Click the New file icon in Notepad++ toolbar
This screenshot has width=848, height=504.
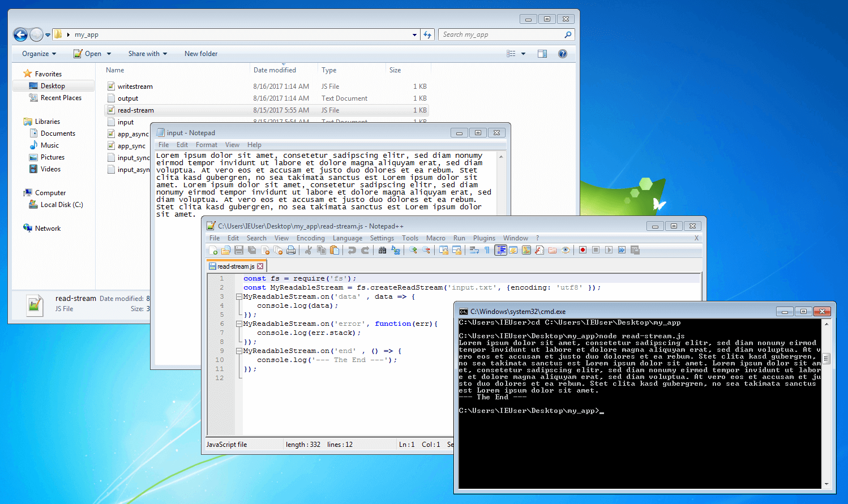coord(213,250)
